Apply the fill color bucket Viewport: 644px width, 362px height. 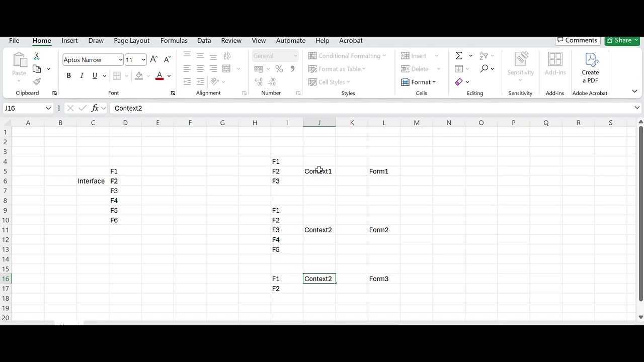click(139, 76)
